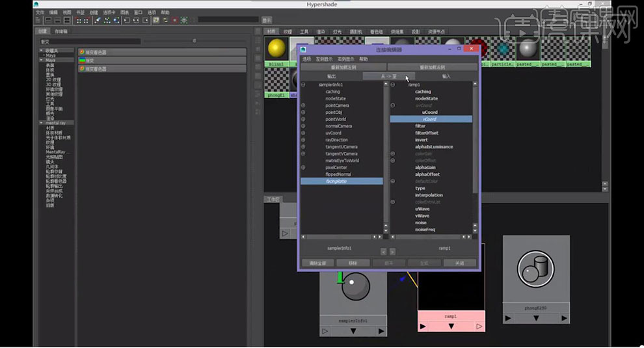
Task: Select the particle cloud material swatch
Action: pos(503,49)
